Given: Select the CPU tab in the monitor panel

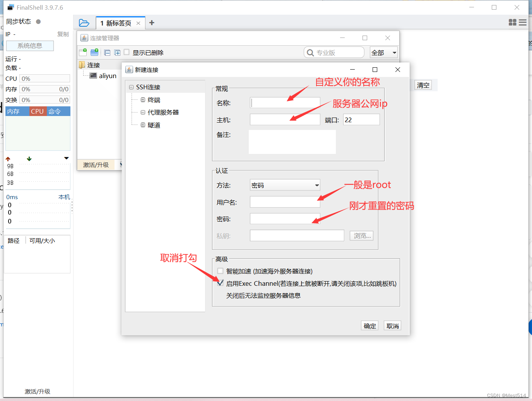Looking at the screenshot, I should pos(37,111).
